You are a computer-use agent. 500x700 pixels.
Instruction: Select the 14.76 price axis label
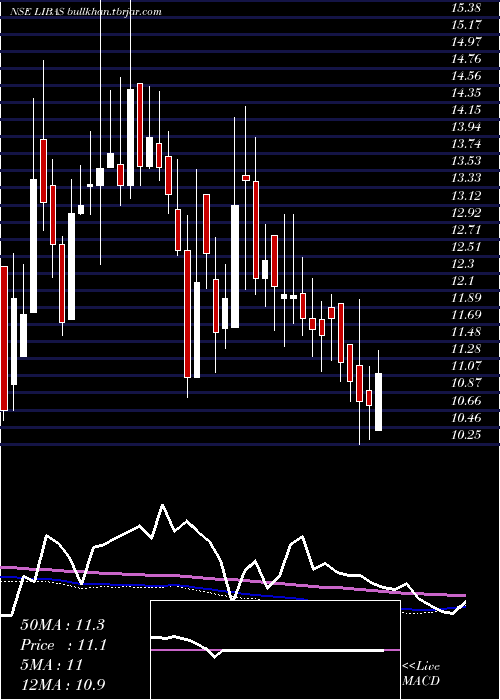[466, 58]
